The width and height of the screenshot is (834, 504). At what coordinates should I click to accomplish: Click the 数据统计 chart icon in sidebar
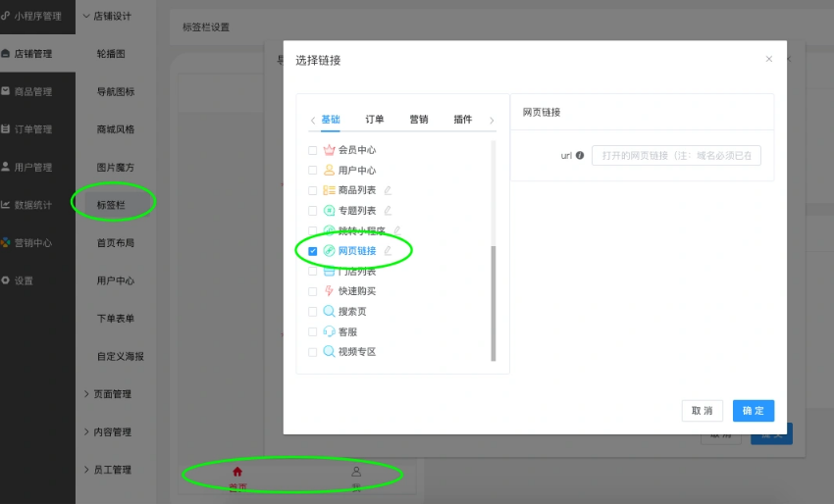pyautogui.click(x=5, y=204)
